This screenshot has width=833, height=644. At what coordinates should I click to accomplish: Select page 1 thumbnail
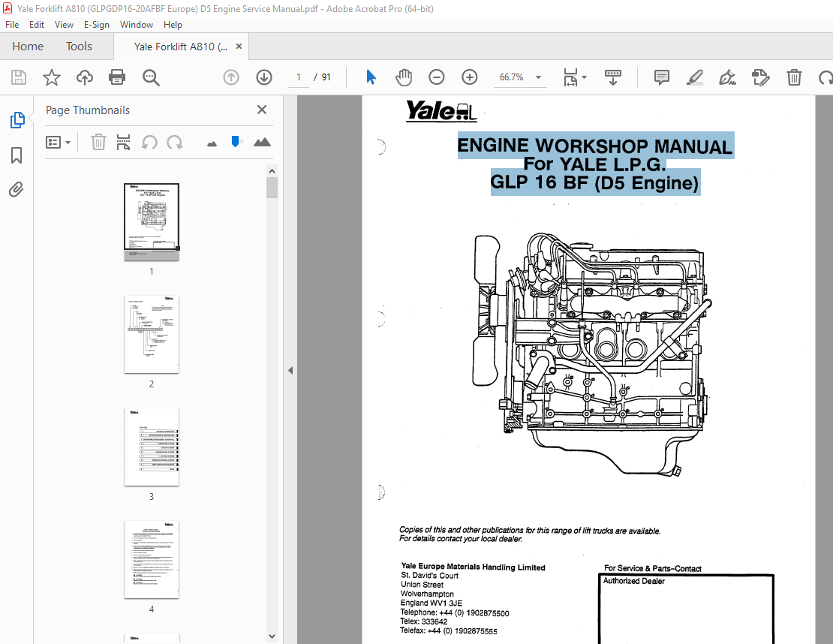[x=152, y=222]
